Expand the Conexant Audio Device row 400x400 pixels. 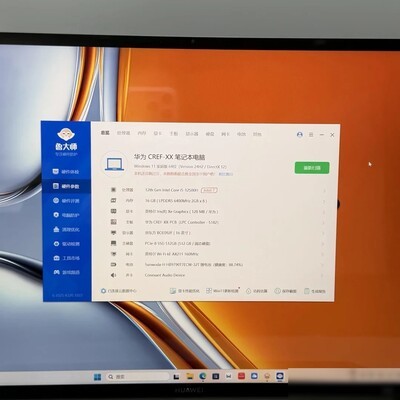[x=217, y=275]
